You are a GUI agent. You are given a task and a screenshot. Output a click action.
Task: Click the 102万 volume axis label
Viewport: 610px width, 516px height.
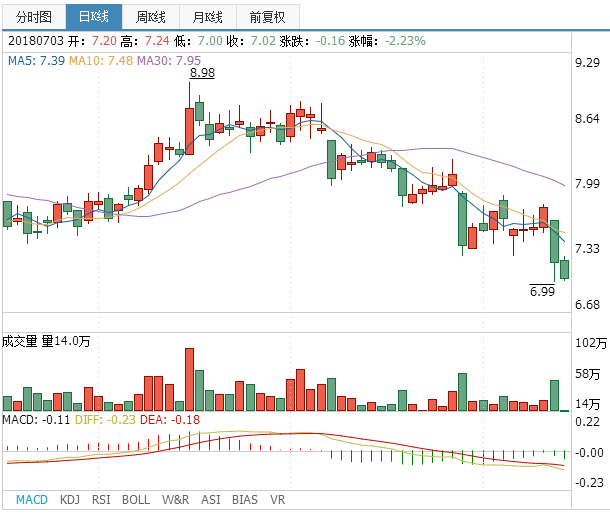pyautogui.click(x=591, y=342)
